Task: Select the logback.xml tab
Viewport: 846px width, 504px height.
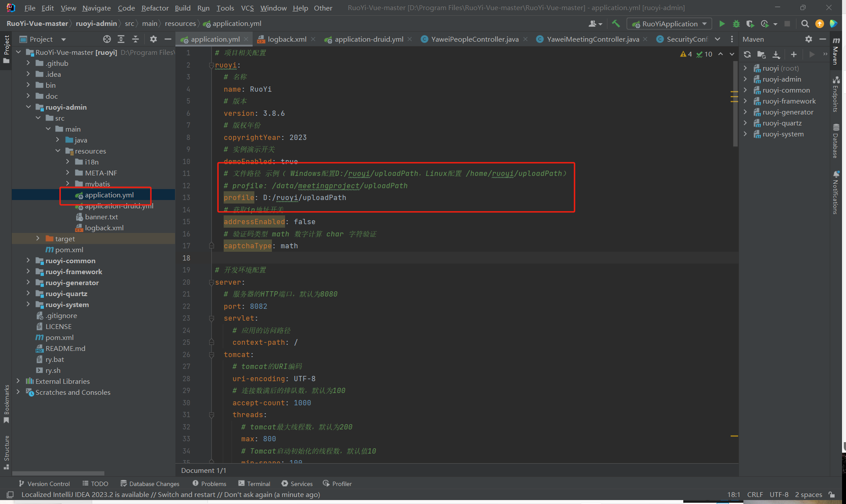Action: tap(286, 39)
